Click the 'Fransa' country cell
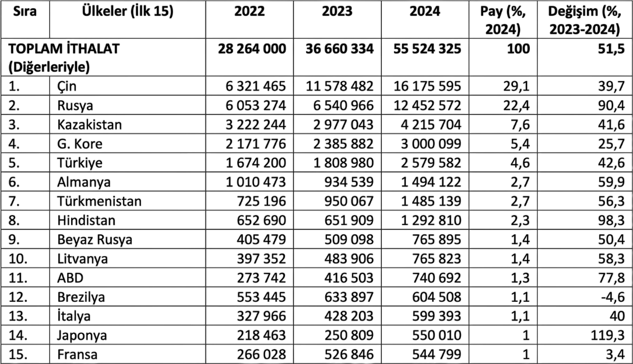The height and width of the screenshot is (364, 633). [77, 355]
